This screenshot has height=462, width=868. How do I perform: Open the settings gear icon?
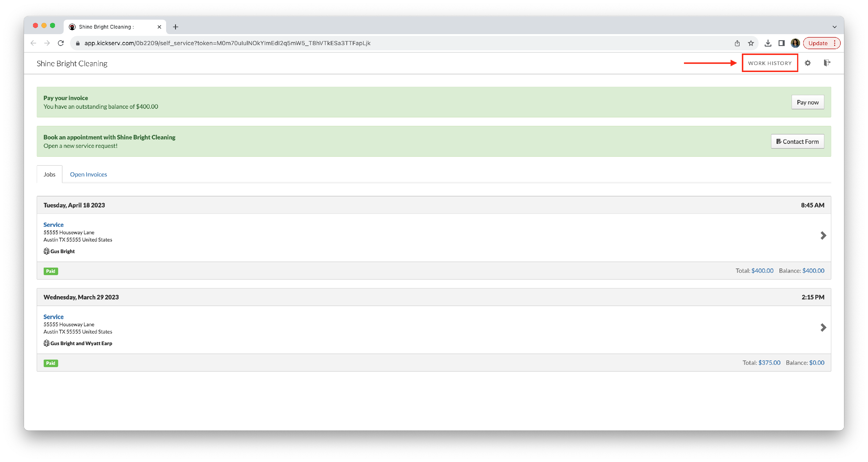point(807,63)
